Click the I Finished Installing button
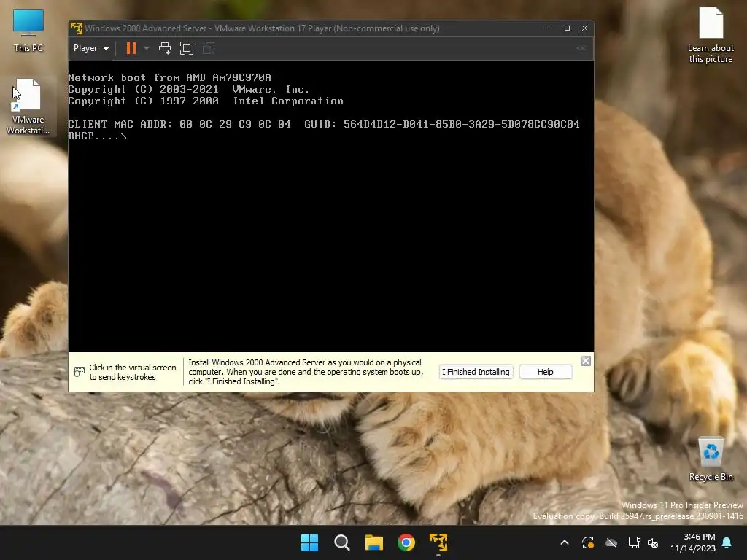 476,372
